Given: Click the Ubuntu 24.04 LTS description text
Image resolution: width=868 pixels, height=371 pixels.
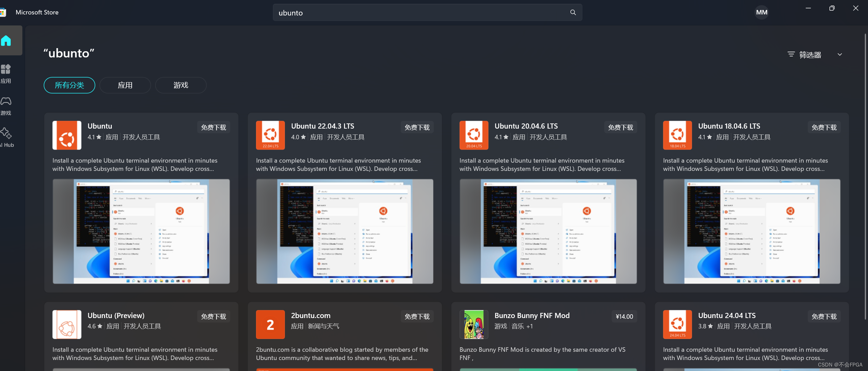Looking at the screenshot, I should (746, 354).
